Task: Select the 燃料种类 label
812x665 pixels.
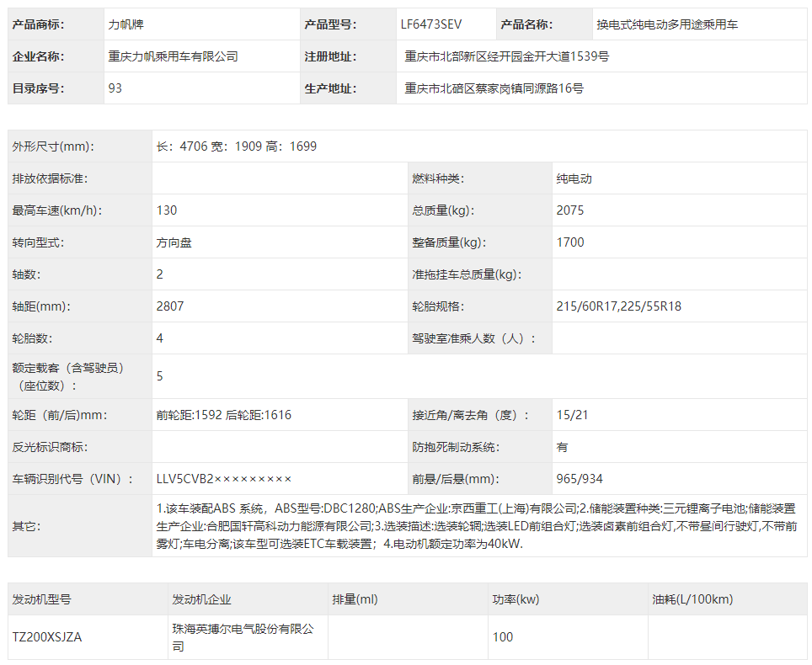Action: point(438,178)
